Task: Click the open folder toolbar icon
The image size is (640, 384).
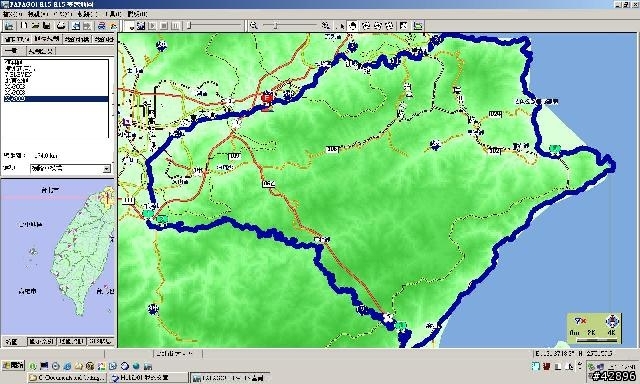Action: coord(35,26)
